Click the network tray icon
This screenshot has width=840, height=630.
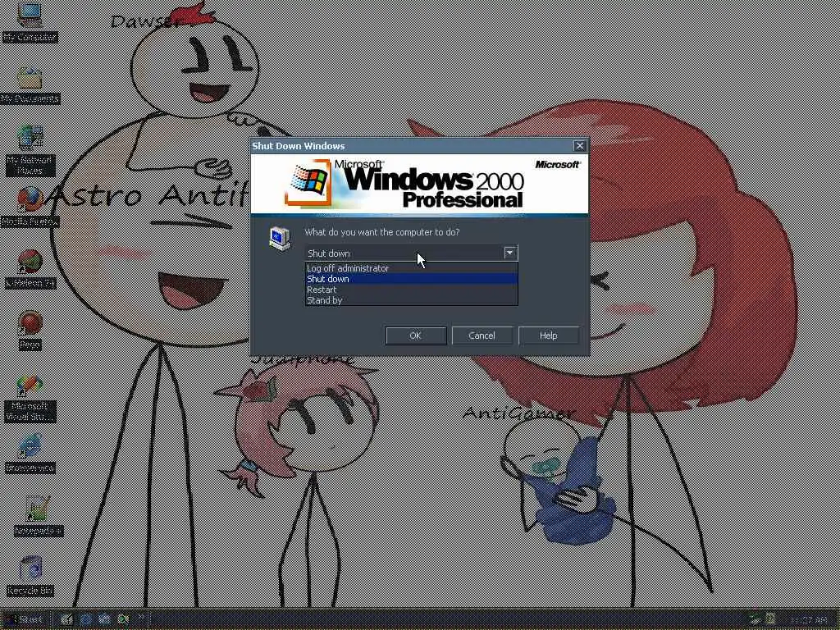point(756,620)
